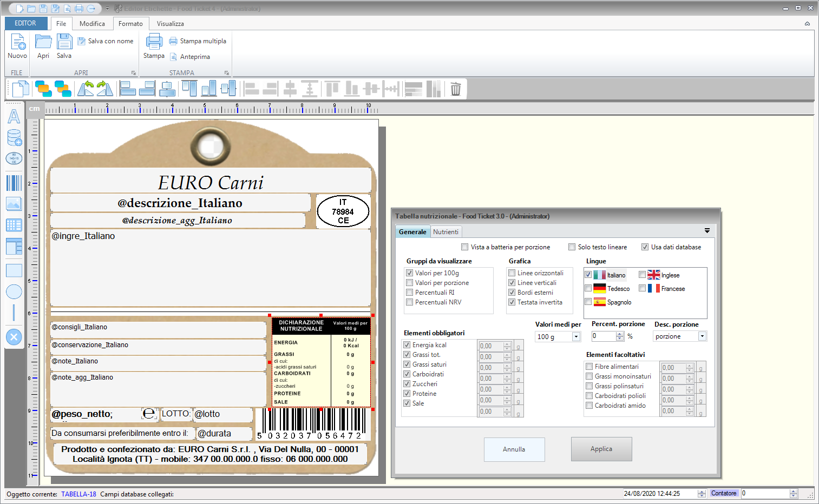Click Salva con nome in the ribbon
This screenshot has width=819, height=504.
(x=106, y=41)
